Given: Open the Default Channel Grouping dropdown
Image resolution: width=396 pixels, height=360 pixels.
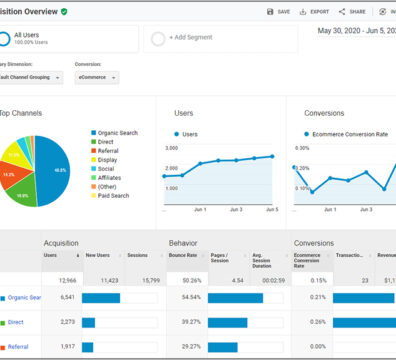Looking at the screenshot, I should tap(31, 77).
